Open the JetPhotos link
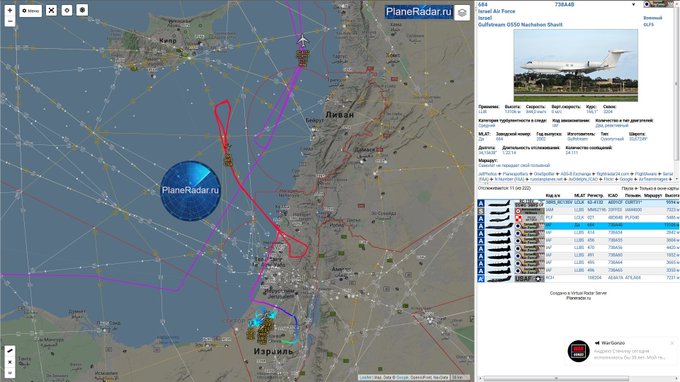This screenshot has width=680, height=382. 487,174
